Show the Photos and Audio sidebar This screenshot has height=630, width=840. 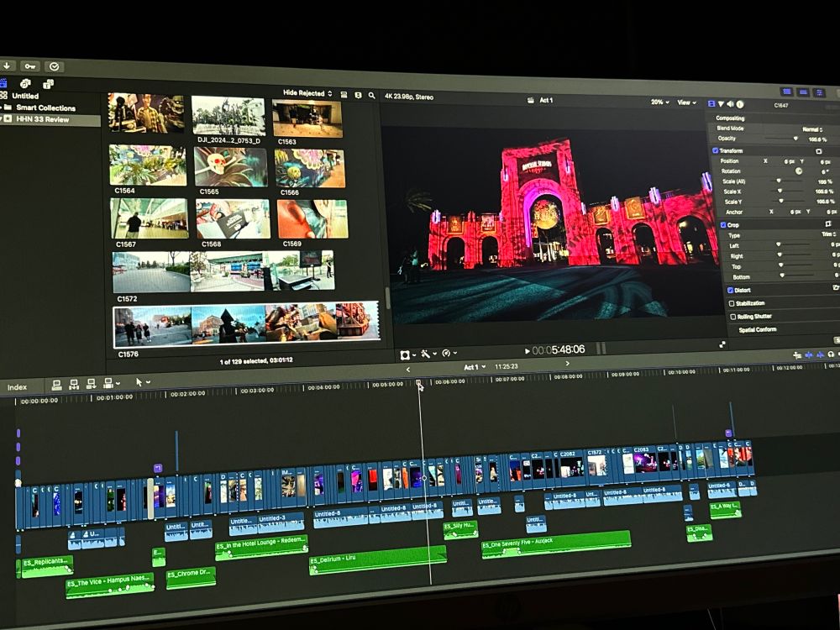tap(25, 83)
